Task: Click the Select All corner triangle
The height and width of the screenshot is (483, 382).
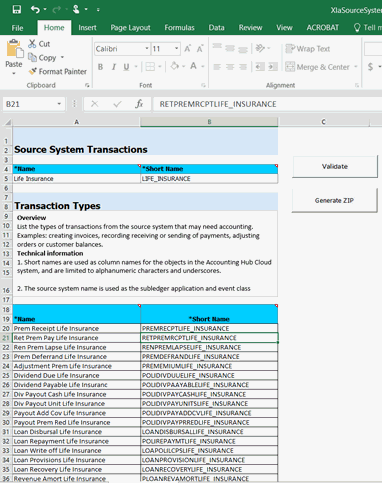Action: [x=7, y=122]
